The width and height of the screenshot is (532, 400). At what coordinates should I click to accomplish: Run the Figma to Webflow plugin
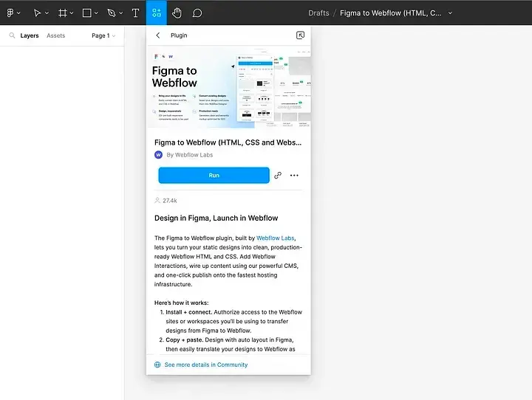click(x=214, y=175)
